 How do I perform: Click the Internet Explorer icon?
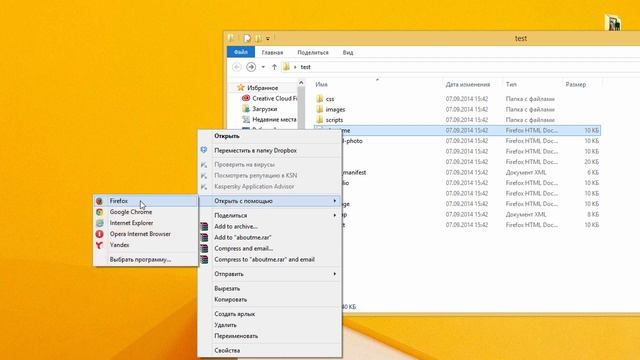tap(100, 223)
